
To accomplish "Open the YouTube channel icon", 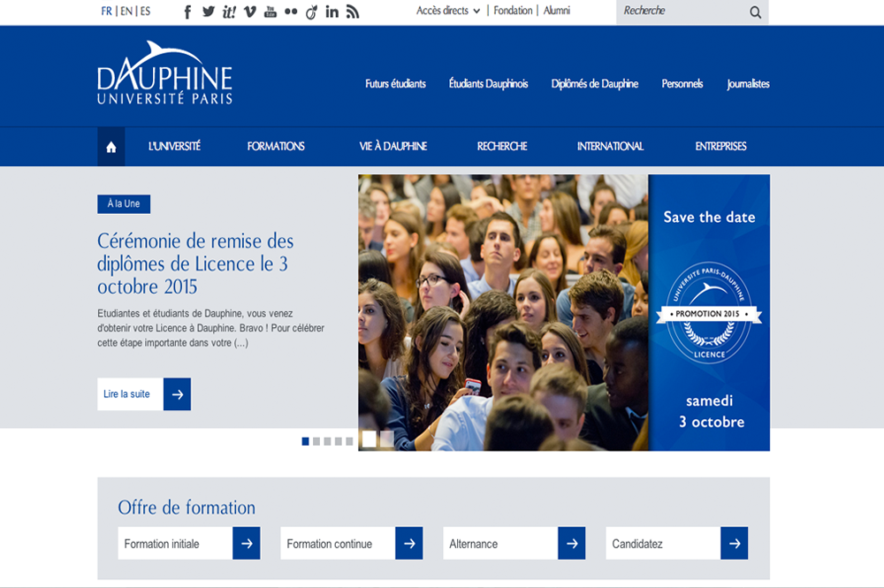I will (271, 11).
